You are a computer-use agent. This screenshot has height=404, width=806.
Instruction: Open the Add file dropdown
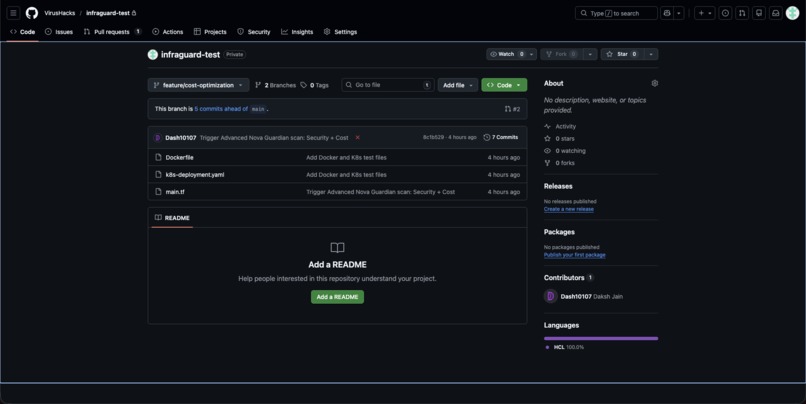coord(458,85)
